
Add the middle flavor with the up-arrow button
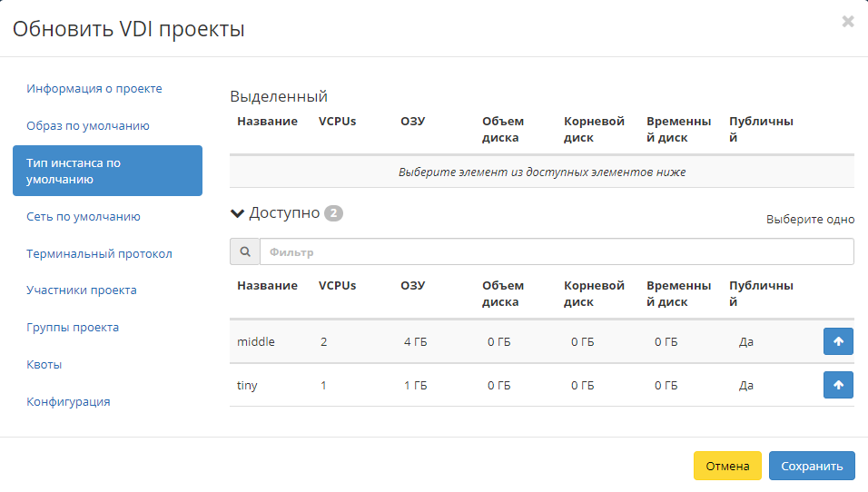click(837, 341)
